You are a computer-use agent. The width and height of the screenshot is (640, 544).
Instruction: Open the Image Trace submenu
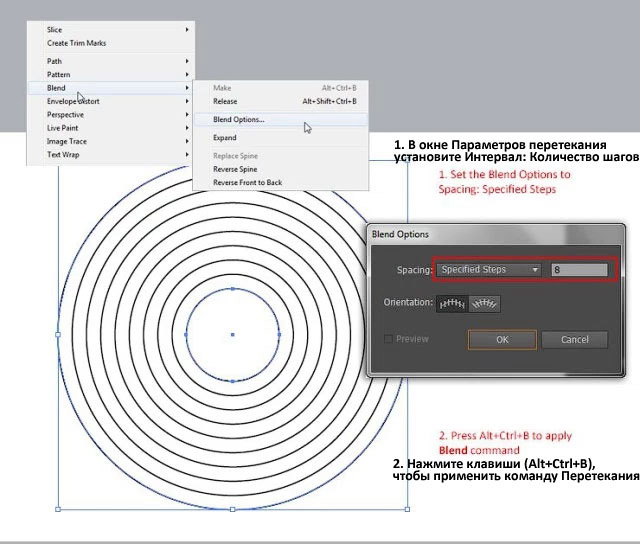(x=111, y=141)
